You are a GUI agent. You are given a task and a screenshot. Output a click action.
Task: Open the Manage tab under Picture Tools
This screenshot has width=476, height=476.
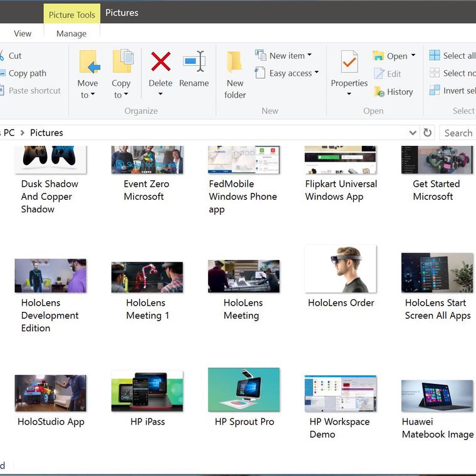pyautogui.click(x=71, y=34)
